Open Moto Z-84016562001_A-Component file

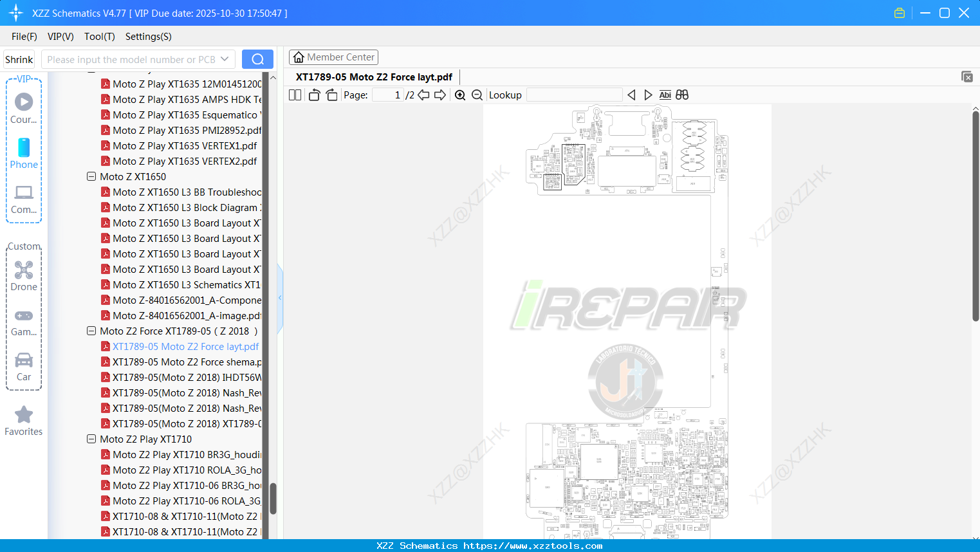tap(187, 300)
